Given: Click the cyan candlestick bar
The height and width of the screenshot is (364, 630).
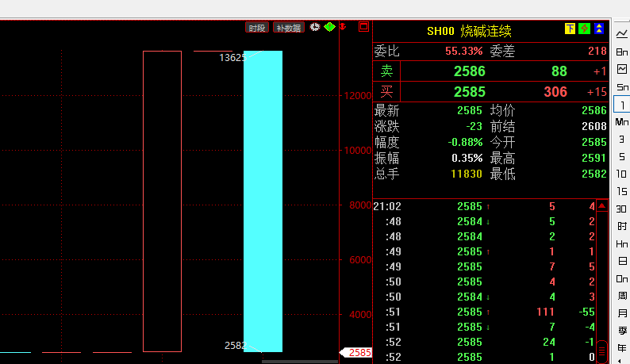Looking at the screenshot, I should [263, 201].
